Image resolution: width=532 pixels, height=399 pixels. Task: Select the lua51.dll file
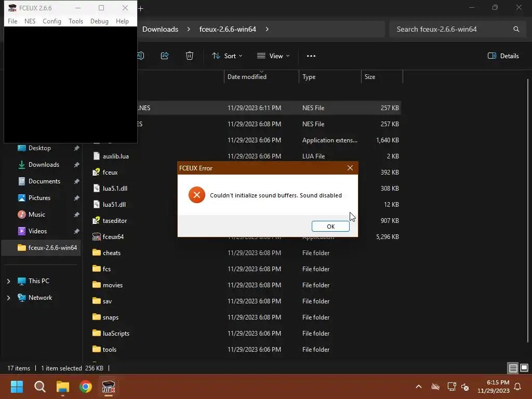tap(114, 205)
